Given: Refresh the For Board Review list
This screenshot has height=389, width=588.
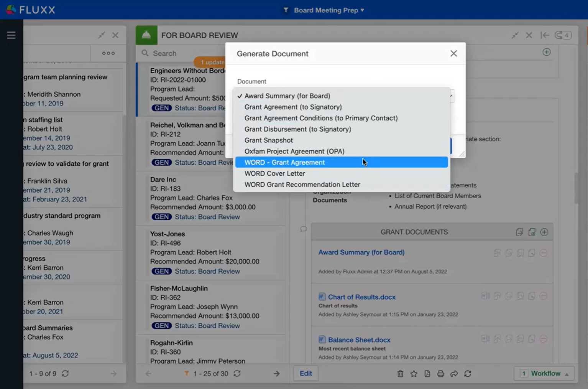Looking at the screenshot, I should [237, 374].
